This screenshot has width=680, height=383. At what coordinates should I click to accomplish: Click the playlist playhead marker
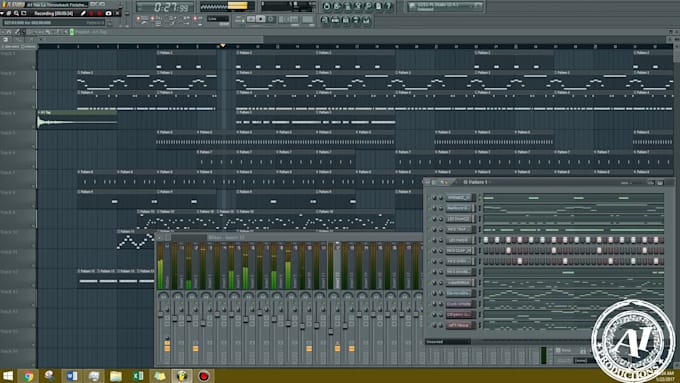tap(222, 45)
